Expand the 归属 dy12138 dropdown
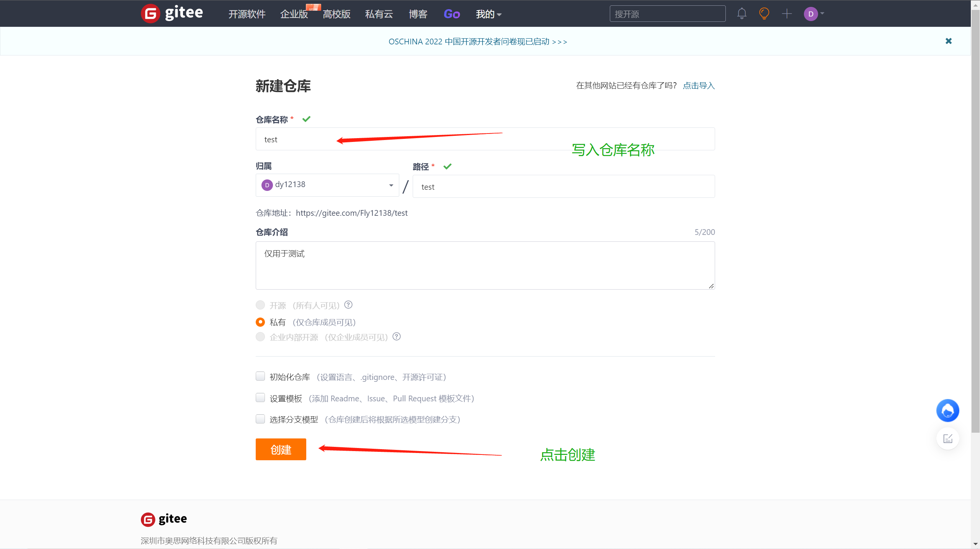 (x=327, y=185)
